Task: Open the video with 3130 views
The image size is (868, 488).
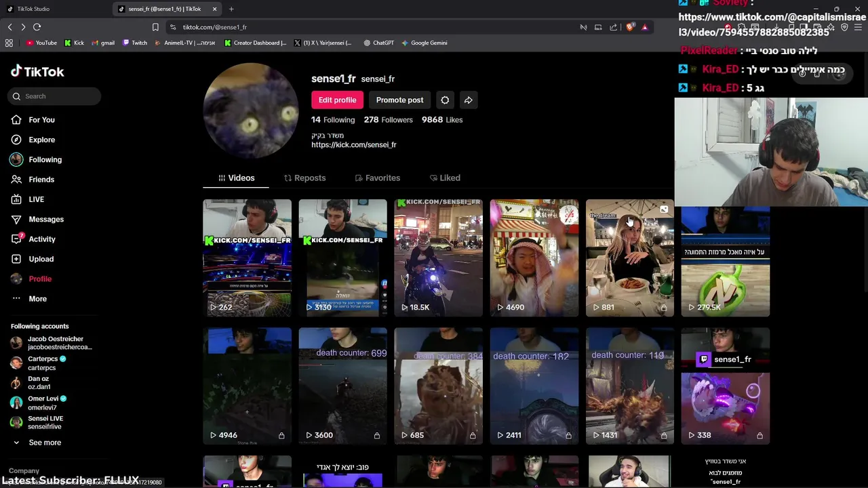Action: [x=342, y=258]
